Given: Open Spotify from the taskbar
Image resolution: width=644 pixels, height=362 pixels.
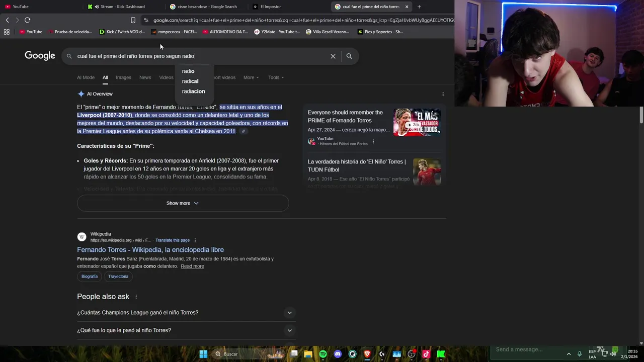Looking at the screenshot, I should point(323,354).
